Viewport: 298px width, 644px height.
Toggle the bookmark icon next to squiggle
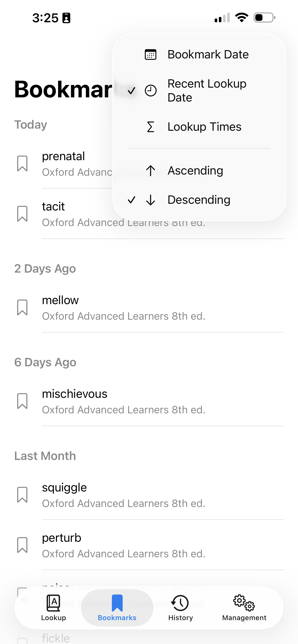(22, 495)
